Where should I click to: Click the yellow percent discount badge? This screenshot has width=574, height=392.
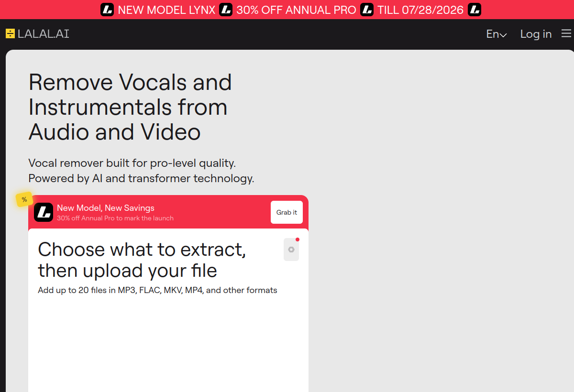[x=24, y=199]
